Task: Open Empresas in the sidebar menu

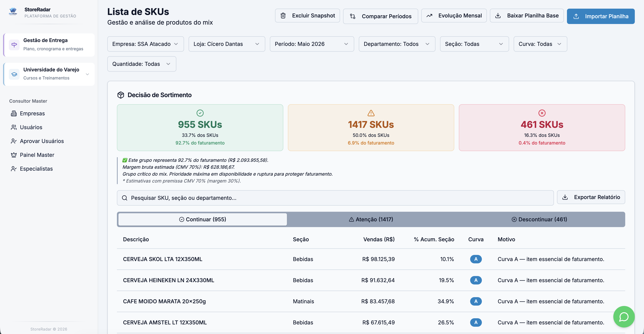Action: point(32,113)
